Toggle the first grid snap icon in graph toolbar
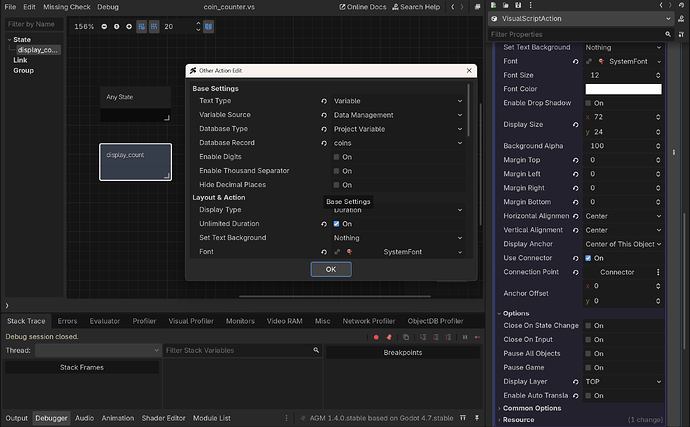The width and height of the screenshot is (690, 427). pyautogui.click(x=141, y=26)
